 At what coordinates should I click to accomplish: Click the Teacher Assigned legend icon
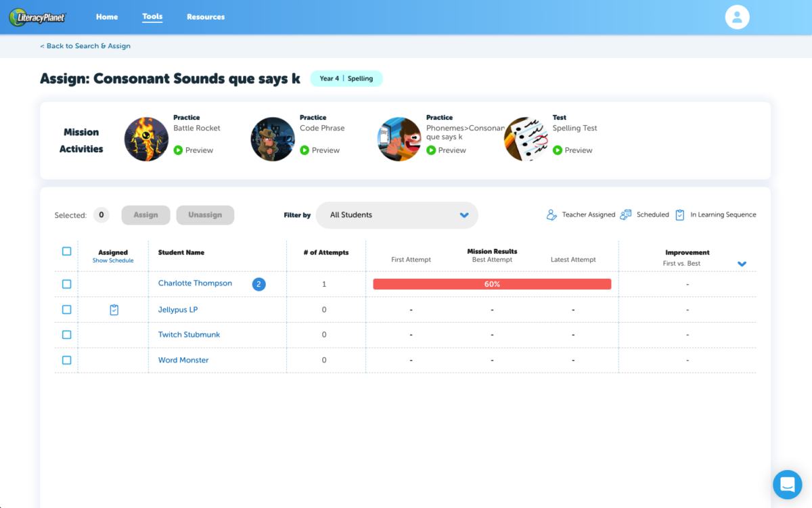[x=552, y=215]
